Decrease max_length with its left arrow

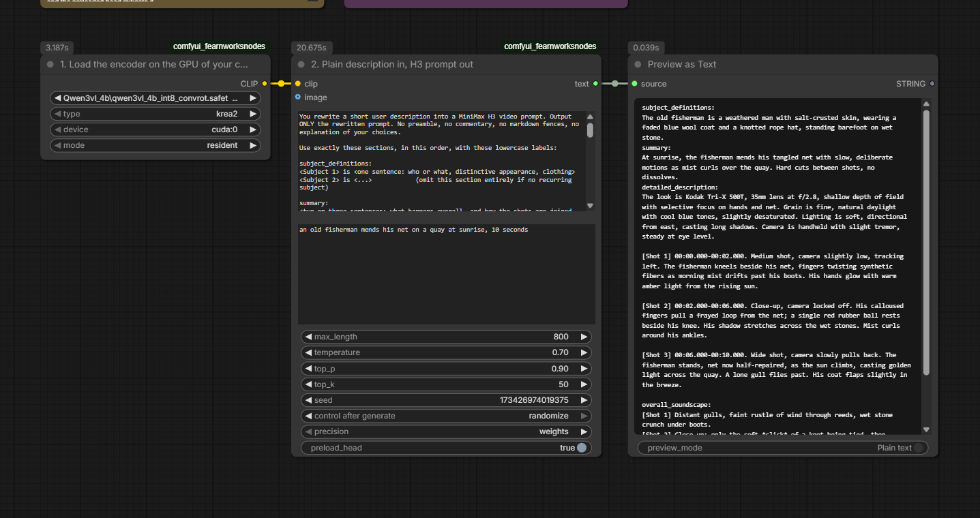point(308,337)
